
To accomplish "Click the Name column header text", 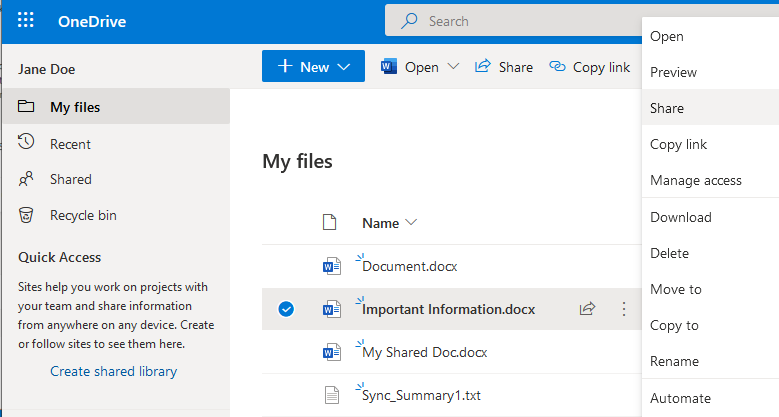I will click(x=381, y=223).
